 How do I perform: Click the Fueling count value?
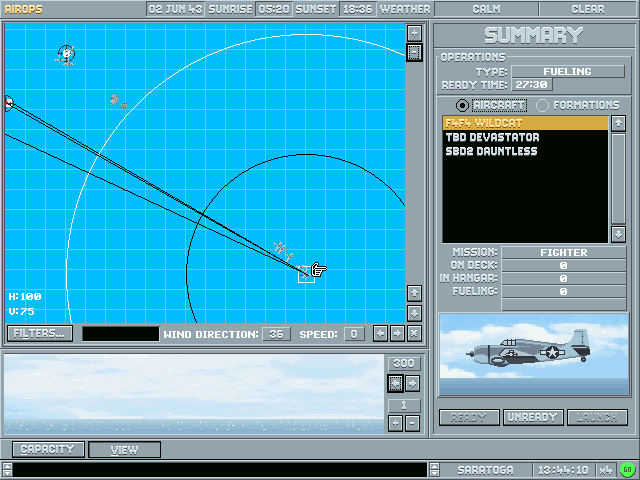tap(564, 291)
